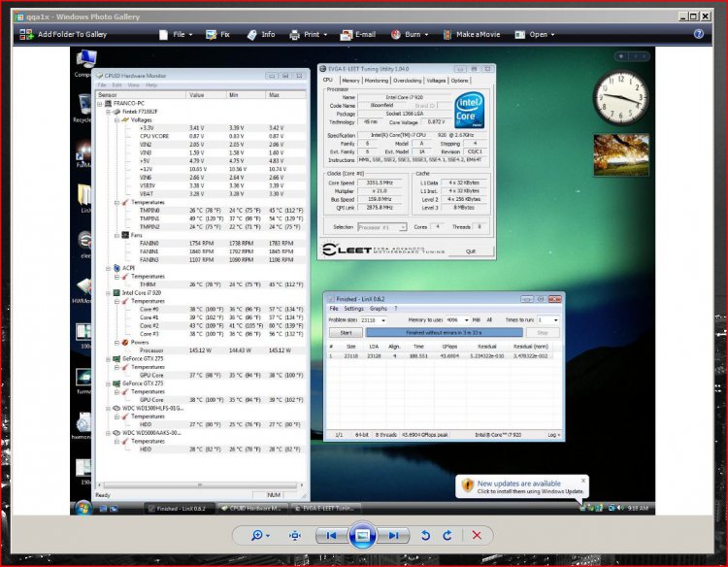Click the EVGA E-LEET taskbar button
The height and width of the screenshot is (567, 728).
[x=325, y=509]
